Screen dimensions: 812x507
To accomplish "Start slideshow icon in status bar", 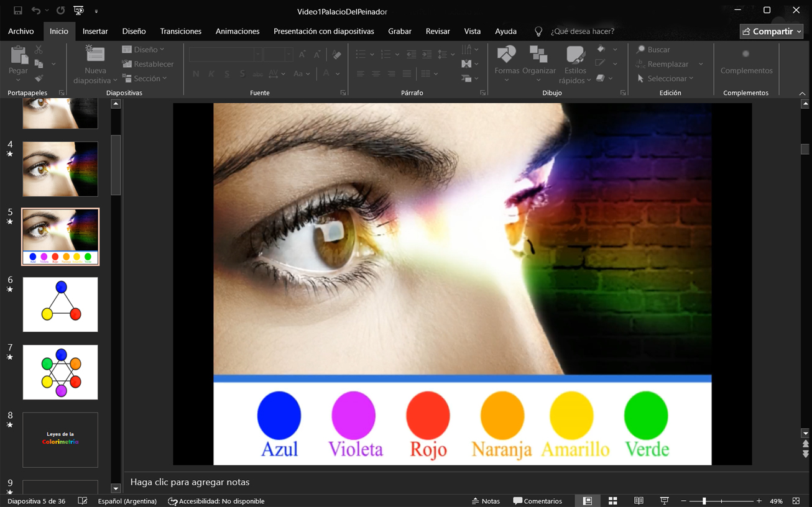I will point(664,501).
